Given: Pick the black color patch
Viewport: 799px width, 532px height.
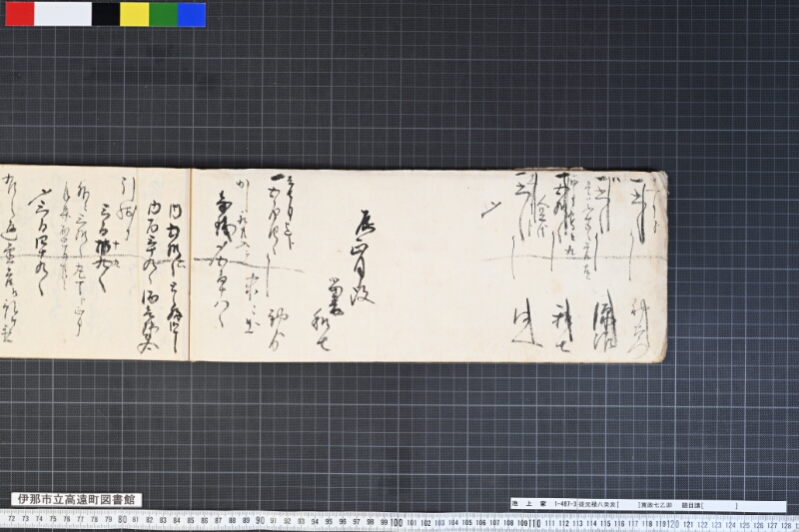Looking at the screenshot, I should coord(106,14).
